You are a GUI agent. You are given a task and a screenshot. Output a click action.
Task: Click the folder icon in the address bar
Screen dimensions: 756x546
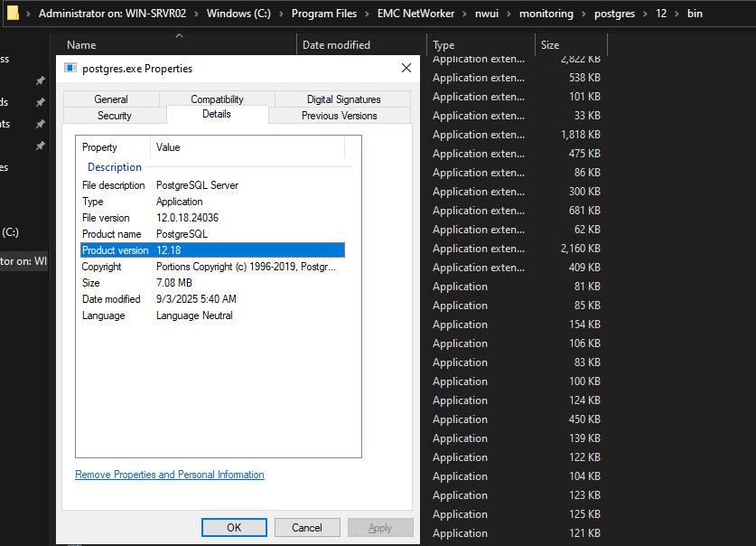pos(13,13)
